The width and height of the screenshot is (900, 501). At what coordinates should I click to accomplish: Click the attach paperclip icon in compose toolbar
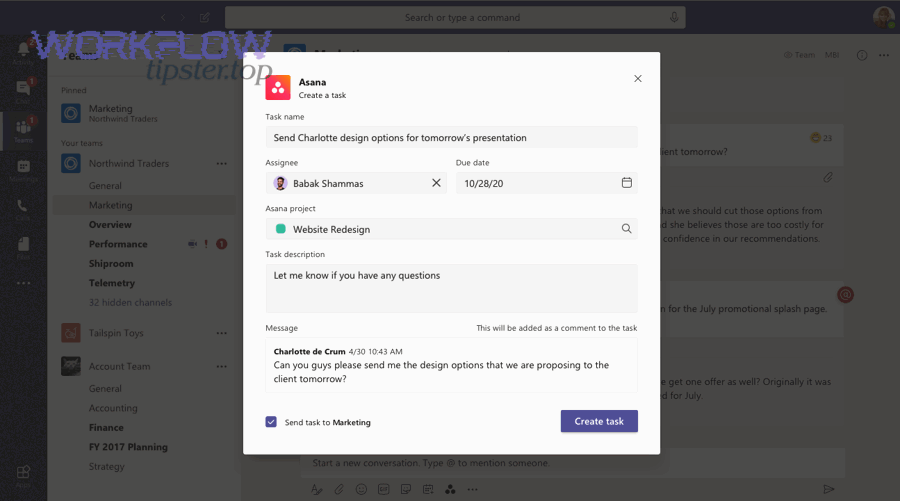coord(339,489)
